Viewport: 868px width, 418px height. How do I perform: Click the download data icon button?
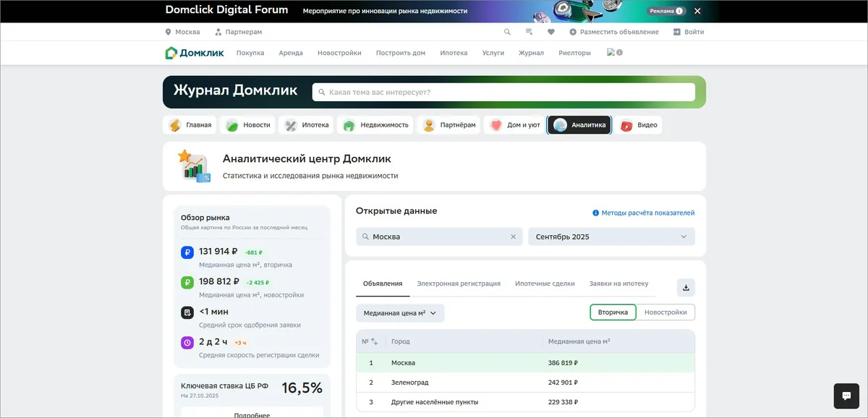pos(686,287)
